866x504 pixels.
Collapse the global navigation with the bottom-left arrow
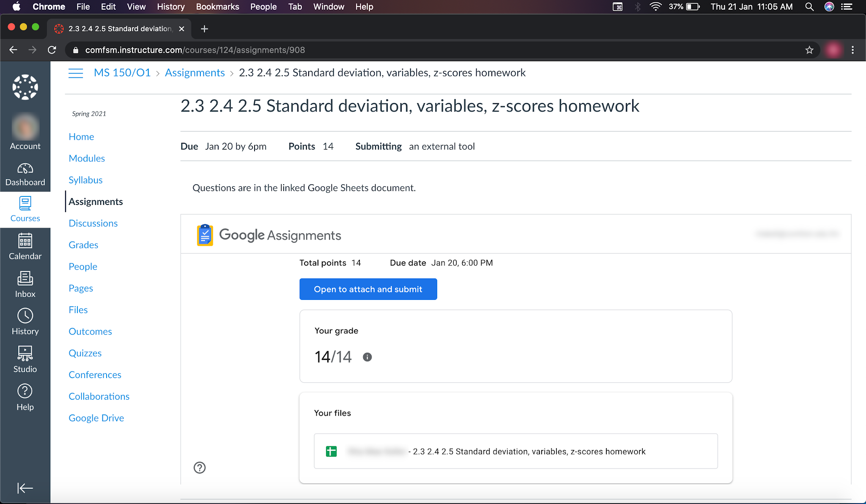pyautogui.click(x=25, y=488)
